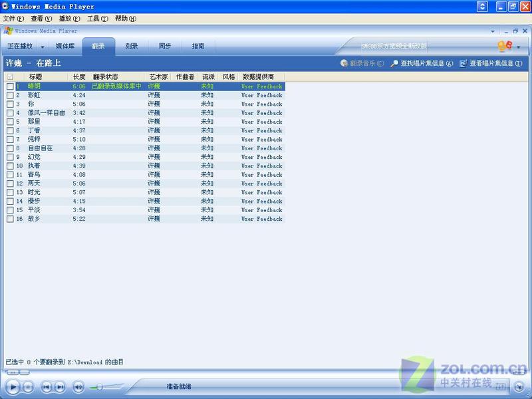Click the 流派 column header
Screen dimensions: 532x399
pyautogui.click(x=208, y=76)
